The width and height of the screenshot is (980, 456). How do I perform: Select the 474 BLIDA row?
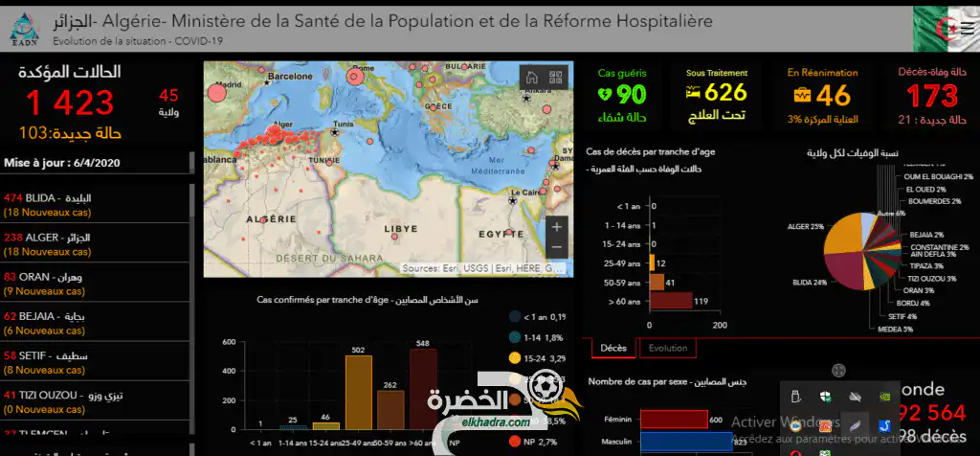95,205
